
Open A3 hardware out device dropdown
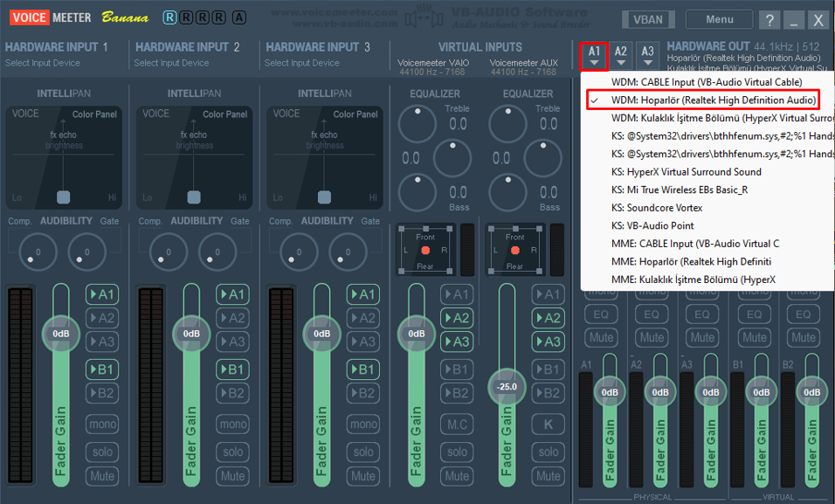point(647,56)
